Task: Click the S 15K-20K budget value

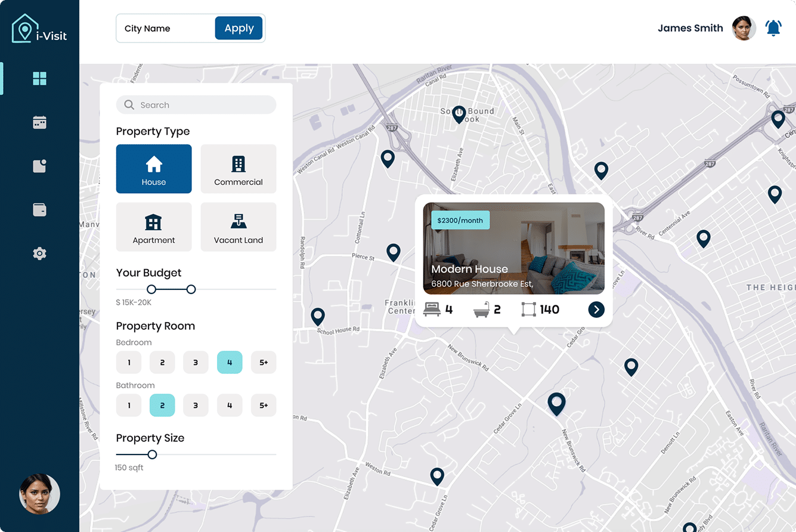Action: point(134,302)
